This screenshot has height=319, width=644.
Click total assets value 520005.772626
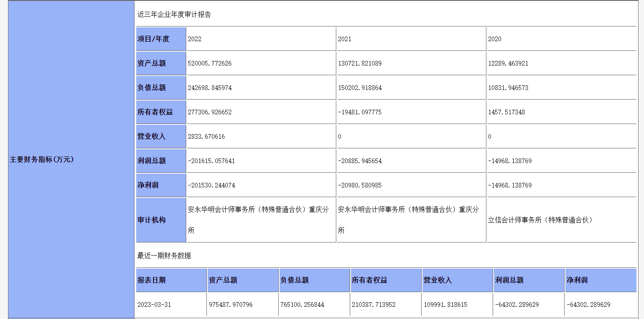point(210,63)
